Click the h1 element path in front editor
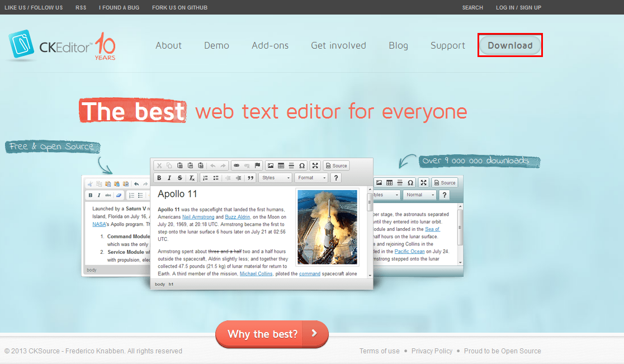The height and width of the screenshot is (364, 624). click(x=171, y=284)
